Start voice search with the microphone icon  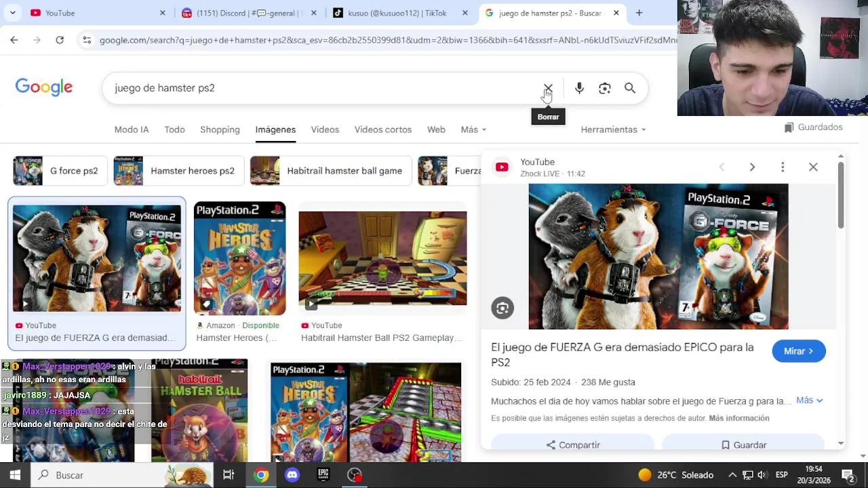pos(579,88)
